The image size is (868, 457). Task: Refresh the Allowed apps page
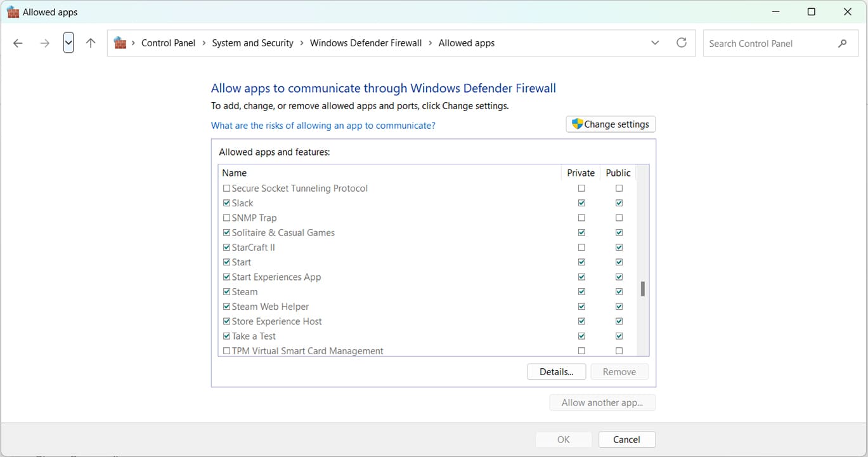click(682, 43)
